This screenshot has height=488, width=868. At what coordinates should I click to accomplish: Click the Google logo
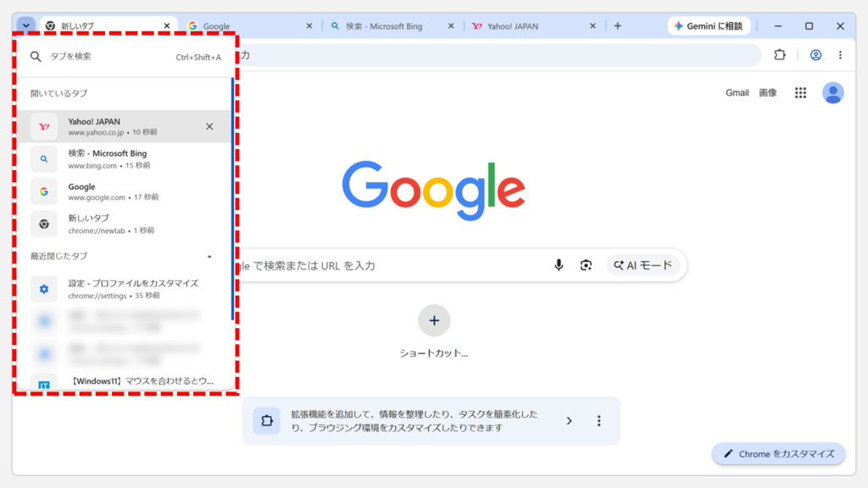pyautogui.click(x=433, y=191)
